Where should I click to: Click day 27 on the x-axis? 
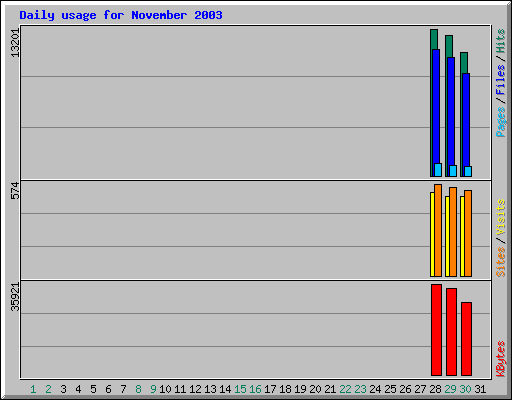click(420, 389)
